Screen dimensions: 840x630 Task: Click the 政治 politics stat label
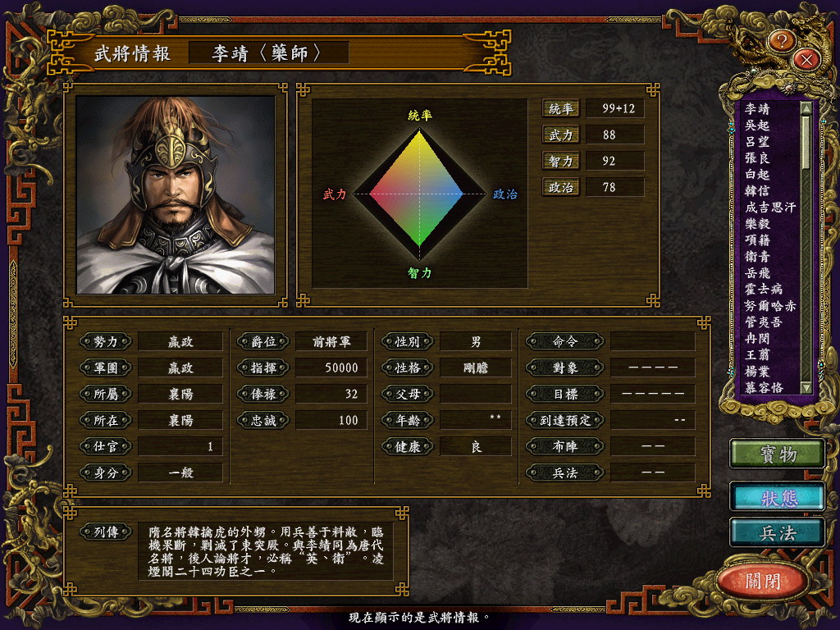coord(560,188)
